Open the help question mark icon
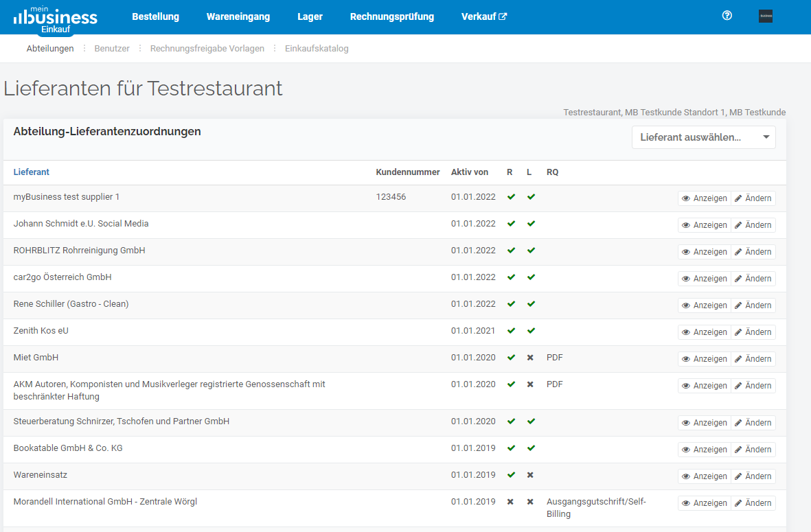 tap(727, 16)
